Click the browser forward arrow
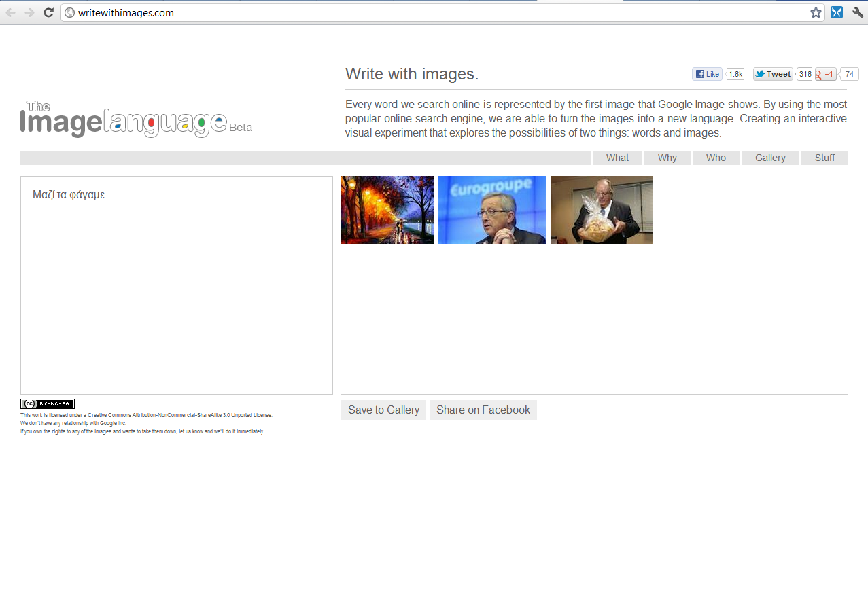This screenshot has width=868, height=597. [x=29, y=12]
